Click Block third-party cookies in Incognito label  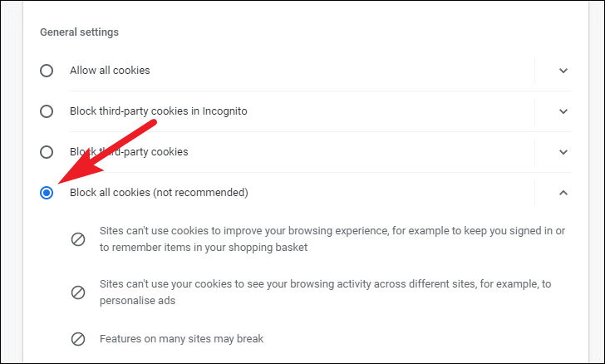pyautogui.click(x=159, y=111)
